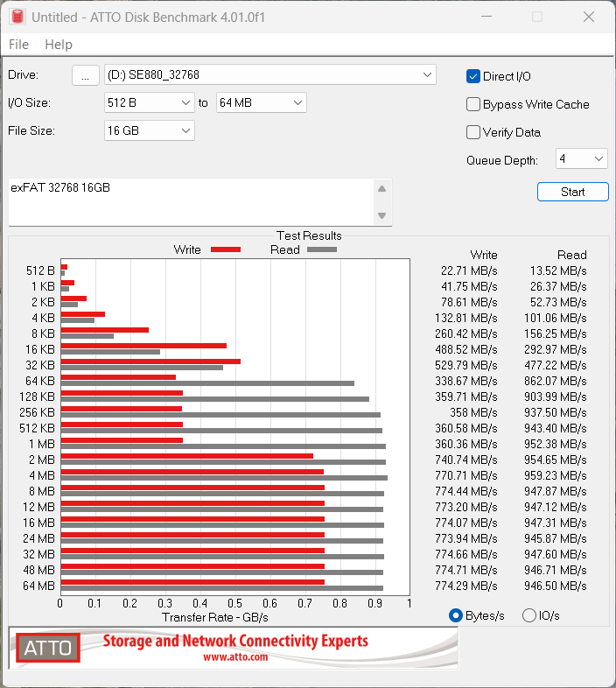Click the description box scroll up arrow
The image size is (616, 688).
click(381, 189)
